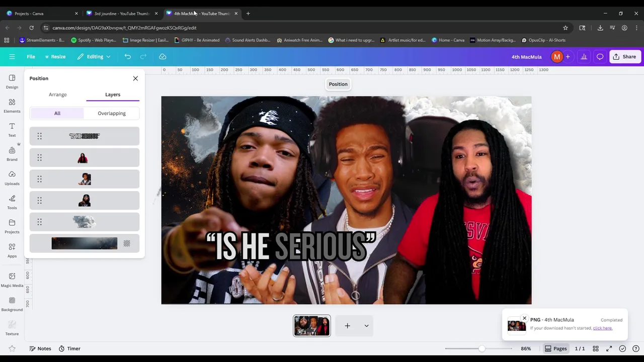
Task: Click the zoom slider handle
Action: [481, 348]
